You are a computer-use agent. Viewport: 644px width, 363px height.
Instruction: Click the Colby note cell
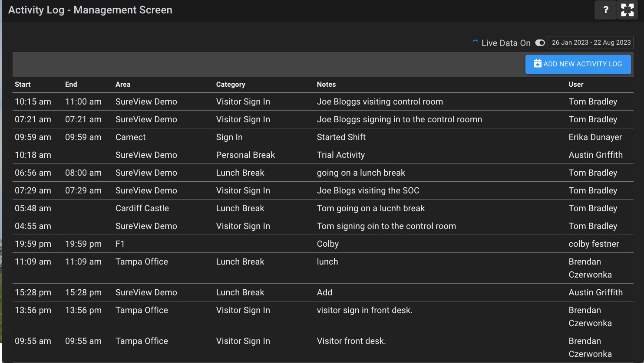point(328,244)
